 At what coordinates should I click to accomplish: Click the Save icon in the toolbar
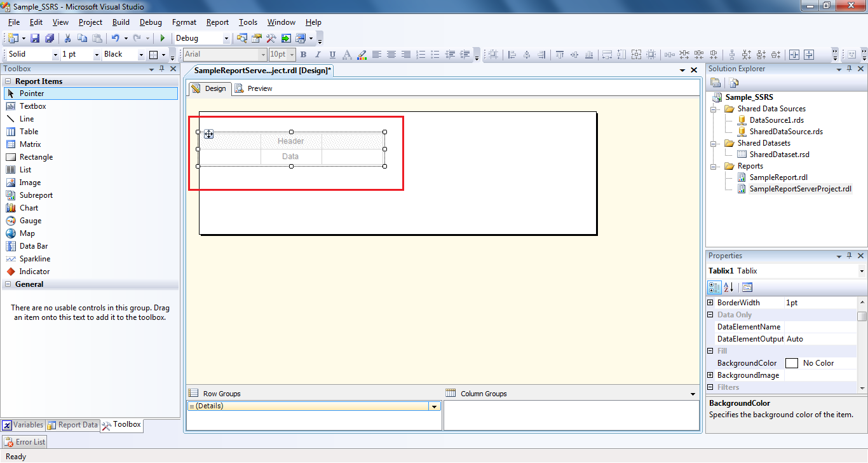point(35,38)
